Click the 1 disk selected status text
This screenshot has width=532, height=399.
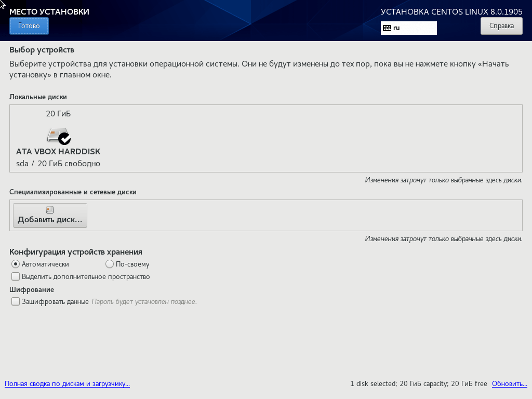point(419,384)
